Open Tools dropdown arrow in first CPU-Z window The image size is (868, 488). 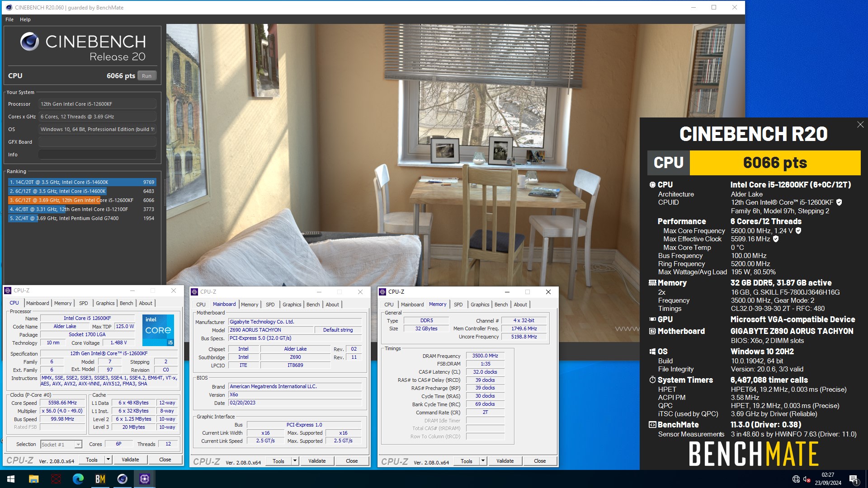(x=108, y=460)
